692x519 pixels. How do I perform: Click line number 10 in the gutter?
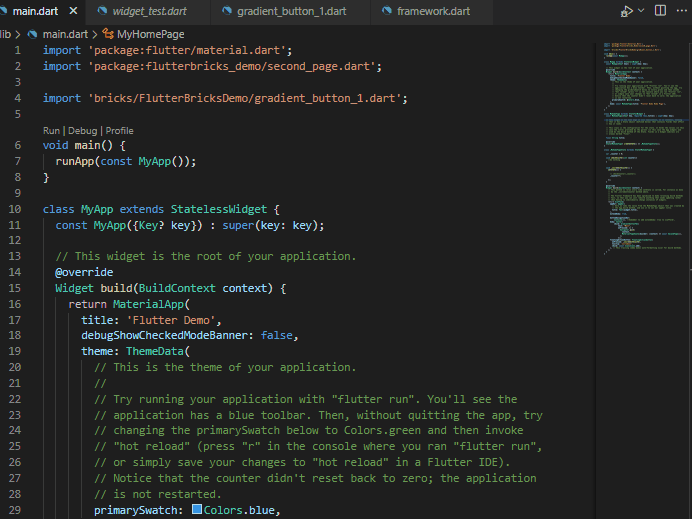click(15, 209)
